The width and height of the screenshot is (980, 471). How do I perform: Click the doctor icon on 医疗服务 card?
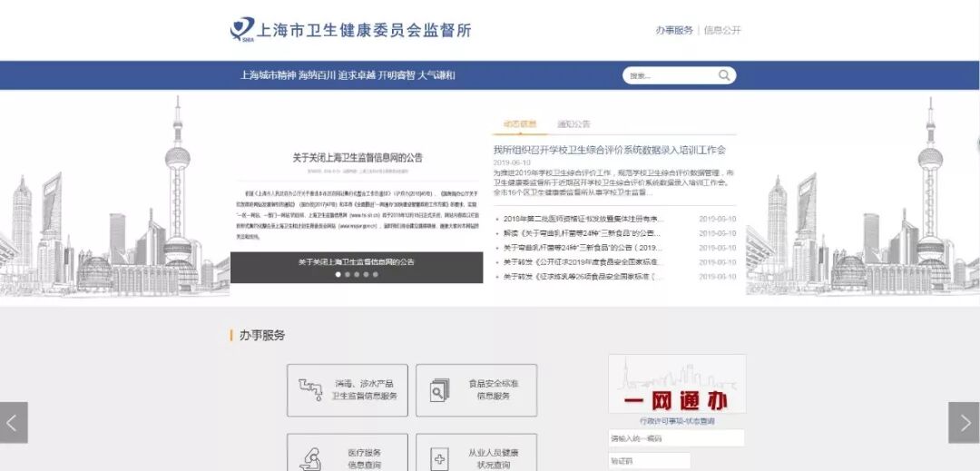tap(310, 459)
